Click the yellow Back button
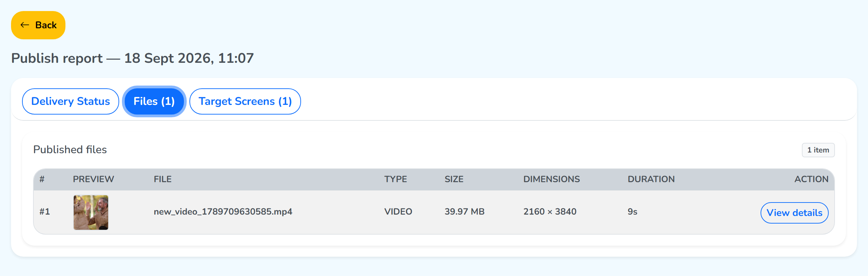868x276 pixels. tap(38, 25)
